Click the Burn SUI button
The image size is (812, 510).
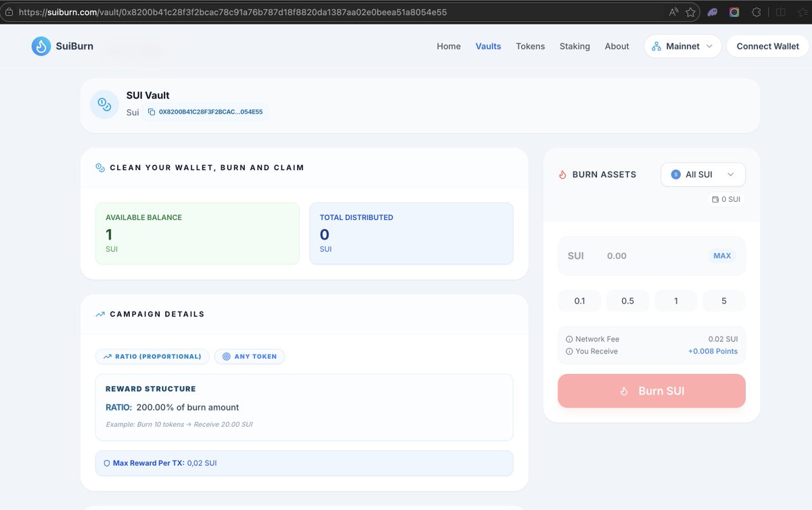click(652, 391)
